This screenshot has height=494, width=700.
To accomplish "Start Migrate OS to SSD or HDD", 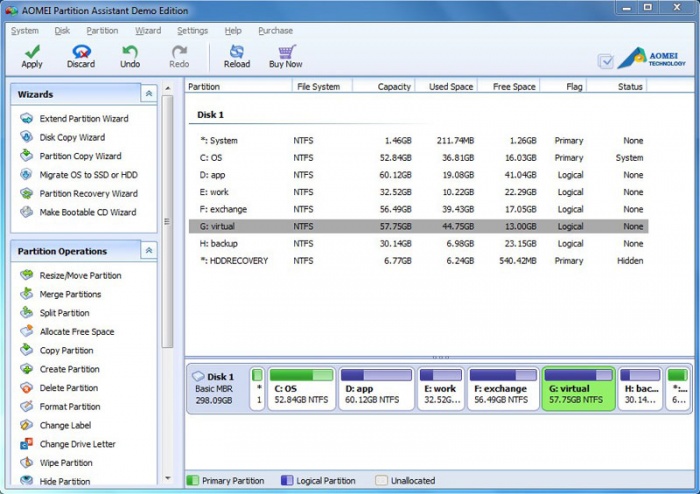I will click(x=88, y=175).
